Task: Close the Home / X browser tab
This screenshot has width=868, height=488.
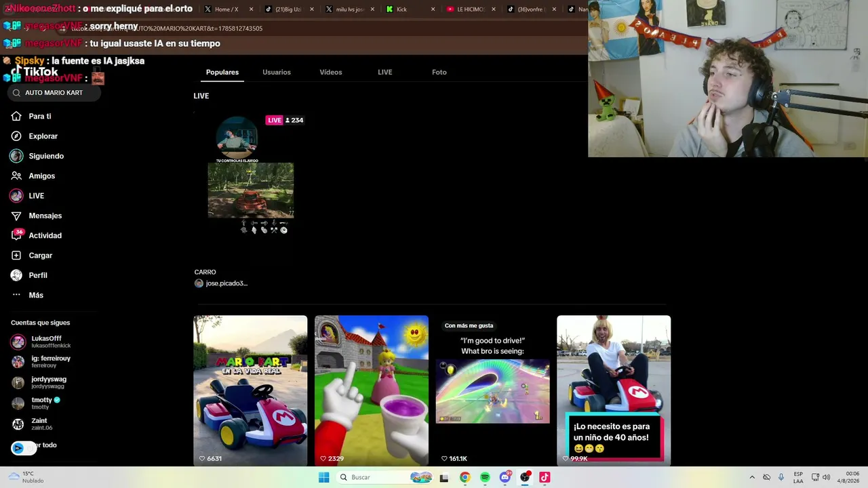Action: pos(252,9)
